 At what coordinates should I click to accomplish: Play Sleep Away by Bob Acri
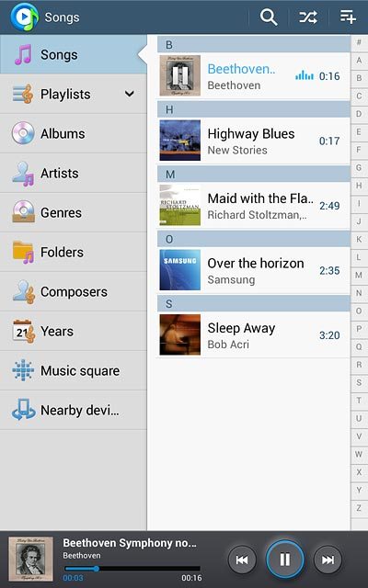coord(254,334)
